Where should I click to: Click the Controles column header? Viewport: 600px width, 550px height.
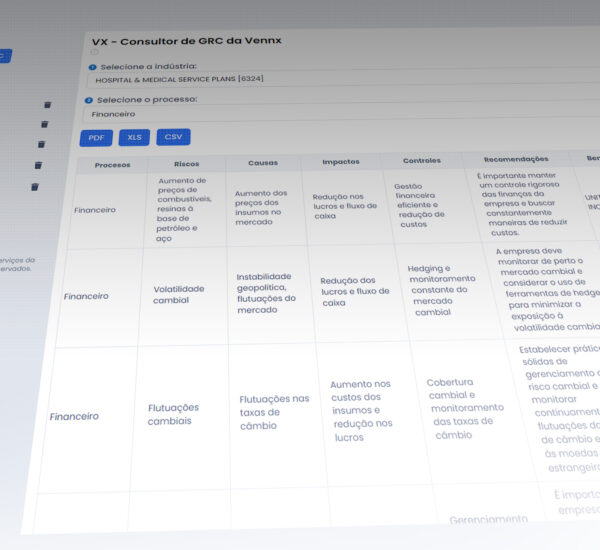[x=422, y=161]
